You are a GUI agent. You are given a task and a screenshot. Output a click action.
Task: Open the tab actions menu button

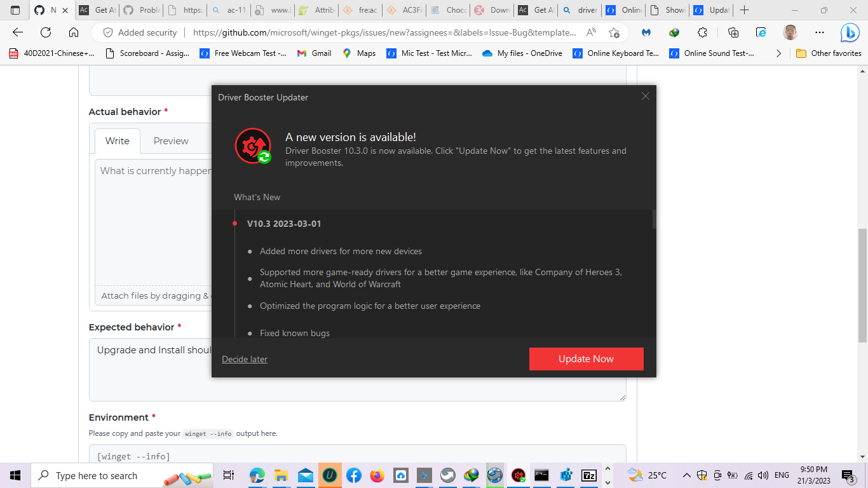click(x=15, y=10)
